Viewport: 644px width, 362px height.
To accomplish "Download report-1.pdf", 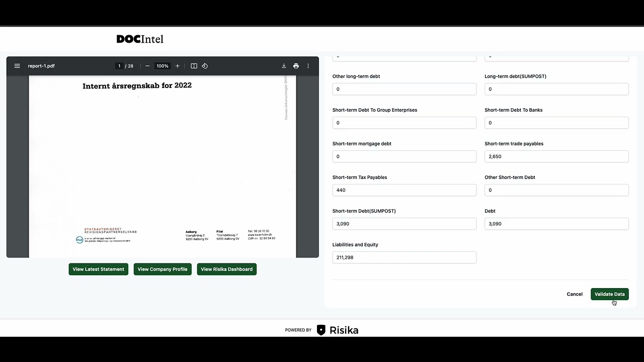I will [x=284, y=66].
